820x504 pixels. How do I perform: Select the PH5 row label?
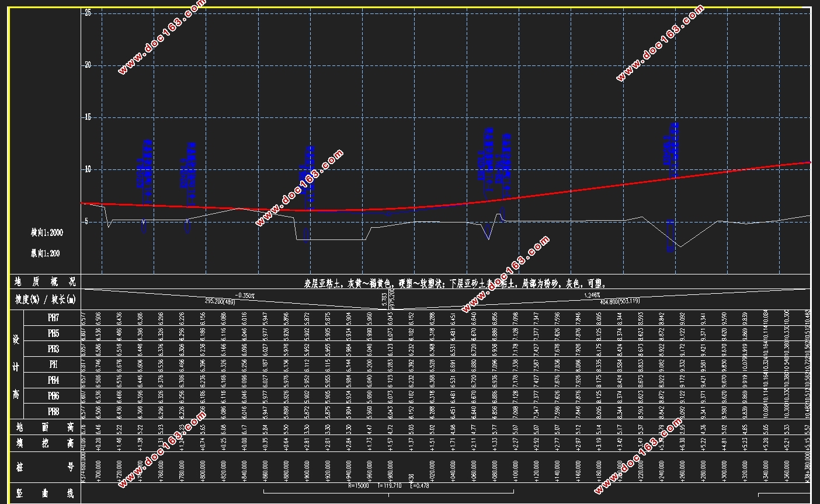53,333
